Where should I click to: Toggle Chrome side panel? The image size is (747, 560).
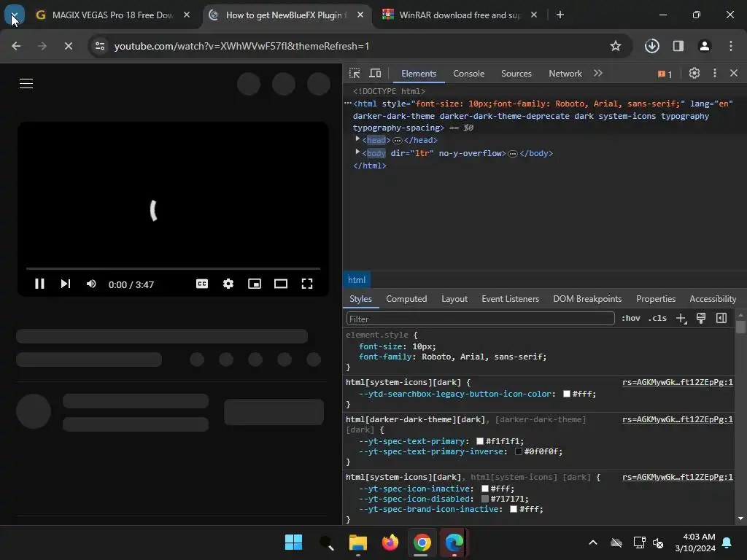[678, 46]
